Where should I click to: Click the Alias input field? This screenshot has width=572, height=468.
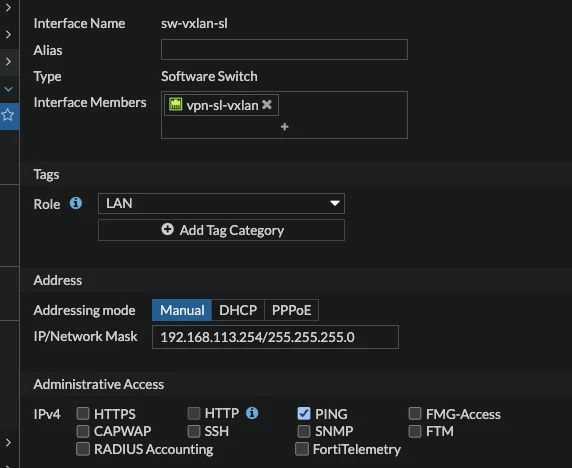[x=284, y=49]
